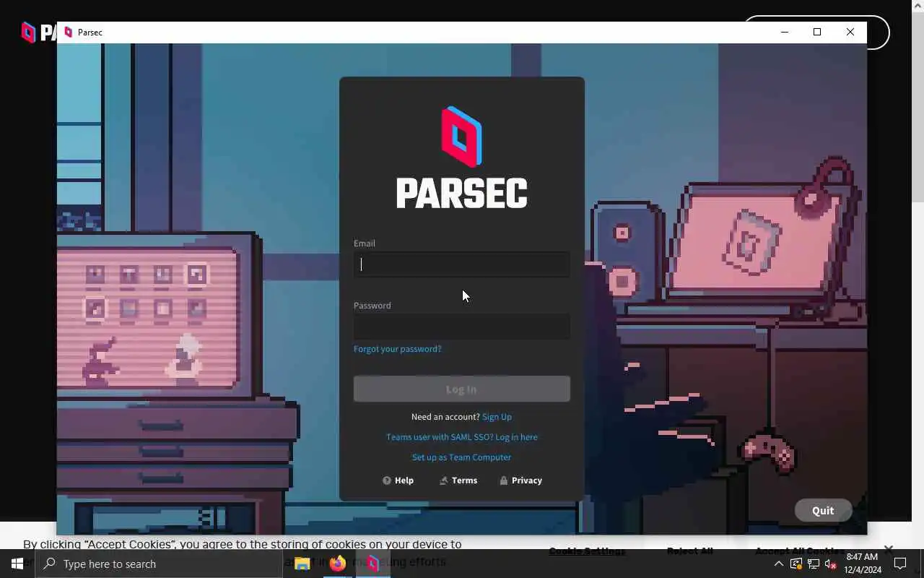Image resolution: width=924 pixels, height=578 pixels.
Task: Minimize the Parsec window
Action: click(784, 32)
